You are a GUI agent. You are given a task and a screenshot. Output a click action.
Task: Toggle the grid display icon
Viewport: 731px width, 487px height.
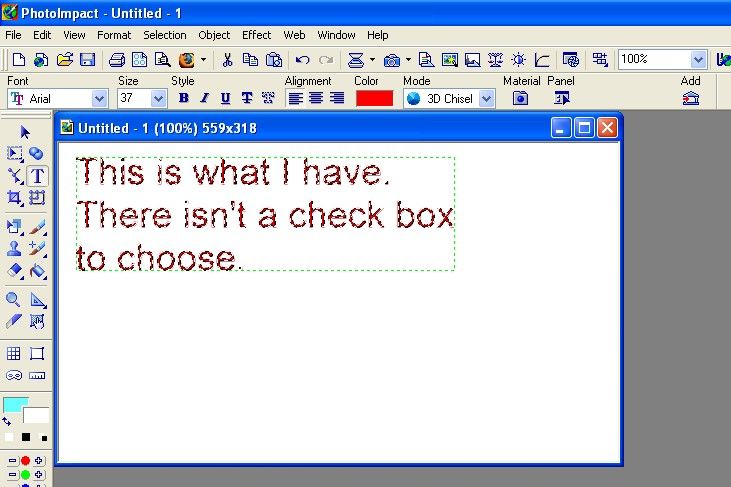(x=14, y=354)
